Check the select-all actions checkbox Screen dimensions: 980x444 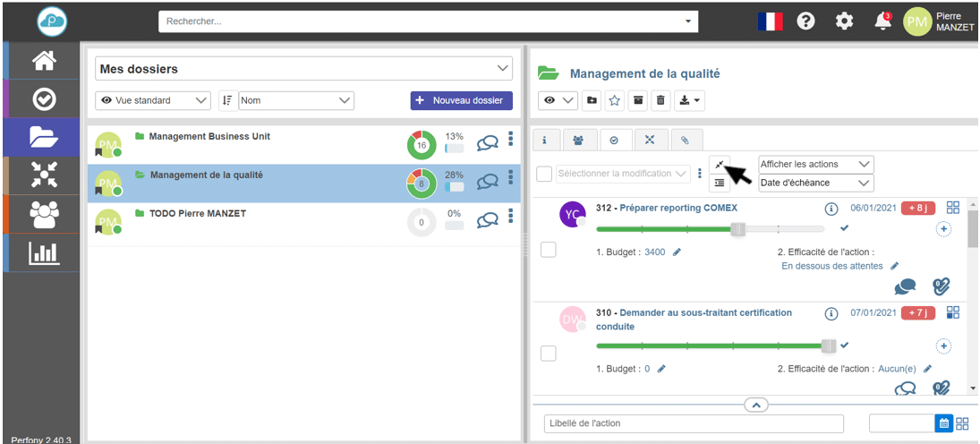(544, 173)
